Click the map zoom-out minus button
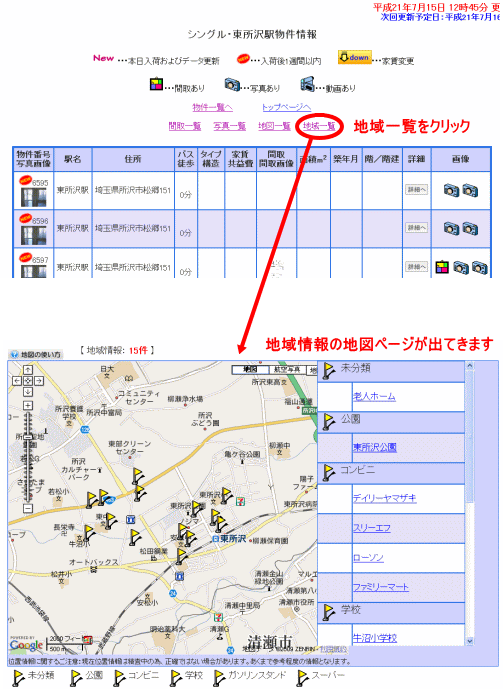Image resolution: width=503 pixels, height=689 pixels. click(28, 508)
